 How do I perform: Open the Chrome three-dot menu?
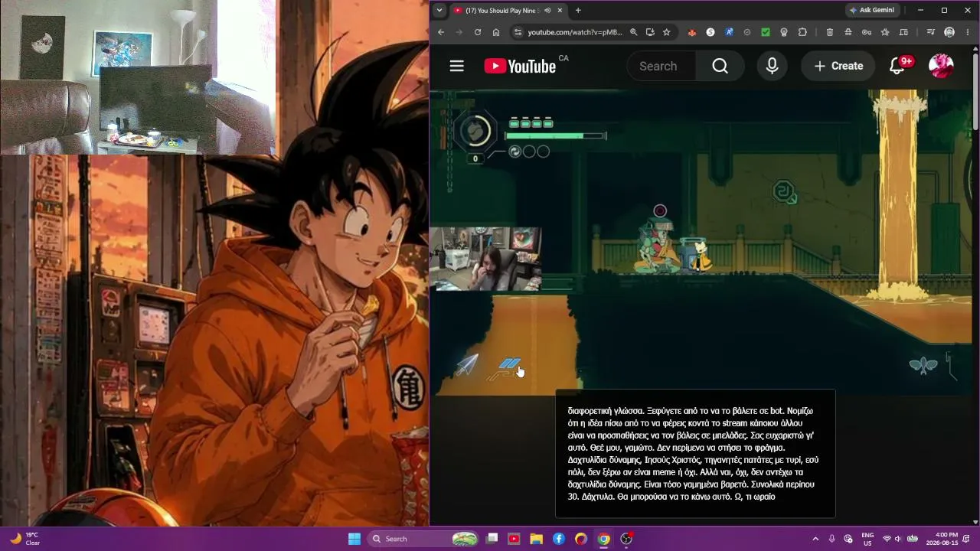click(x=968, y=32)
